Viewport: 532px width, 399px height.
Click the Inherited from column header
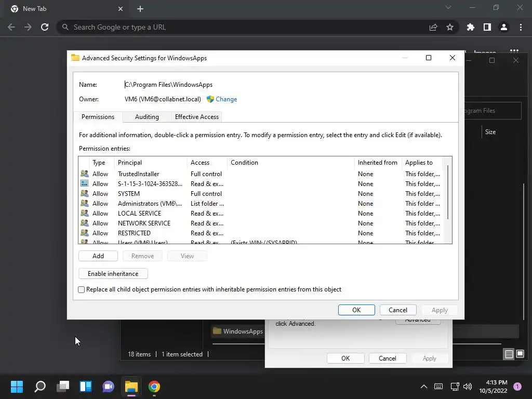coord(378,163)
